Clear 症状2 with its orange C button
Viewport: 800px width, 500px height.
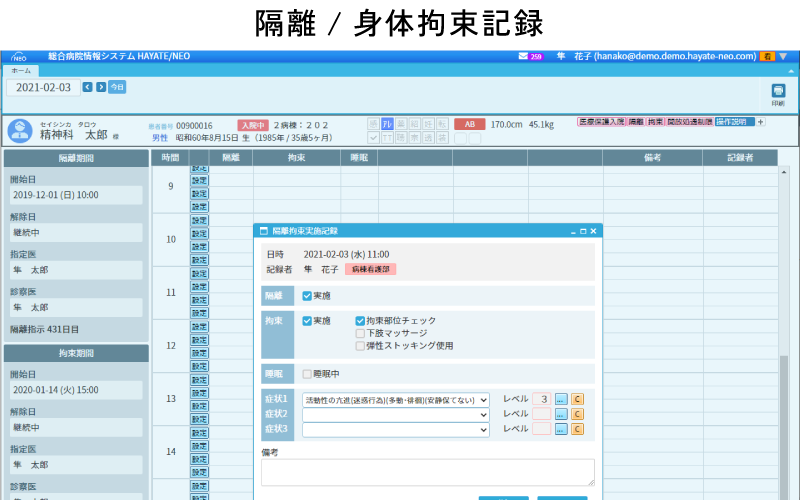pos(577,414)
